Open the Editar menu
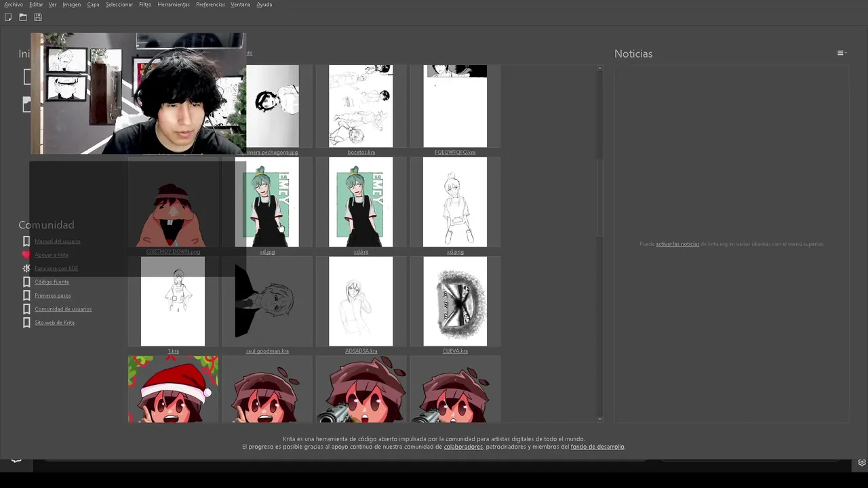 [x=36, y=5]
